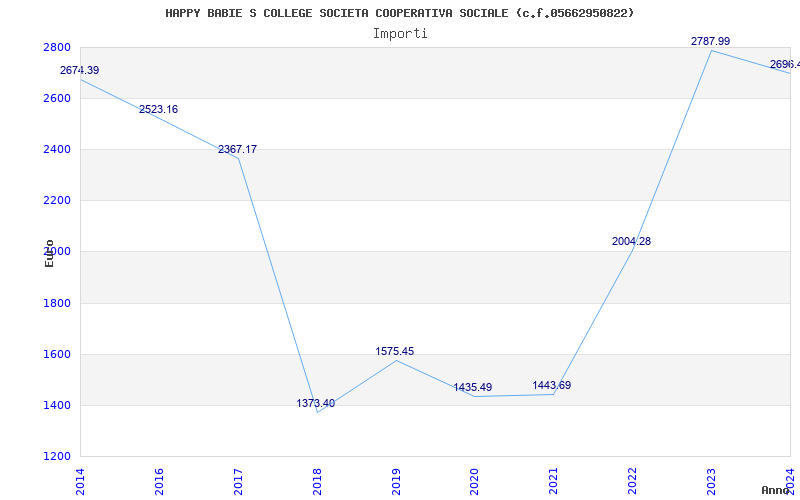Select data label 2787.99
The image size is (800, 500).
point(711,41)
